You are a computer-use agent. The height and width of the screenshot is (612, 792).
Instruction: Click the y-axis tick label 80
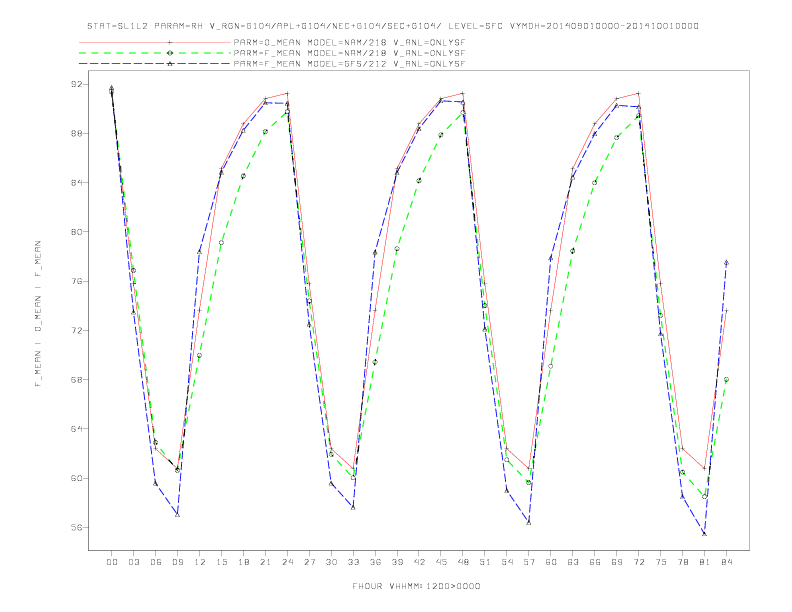tap(76, 232)
